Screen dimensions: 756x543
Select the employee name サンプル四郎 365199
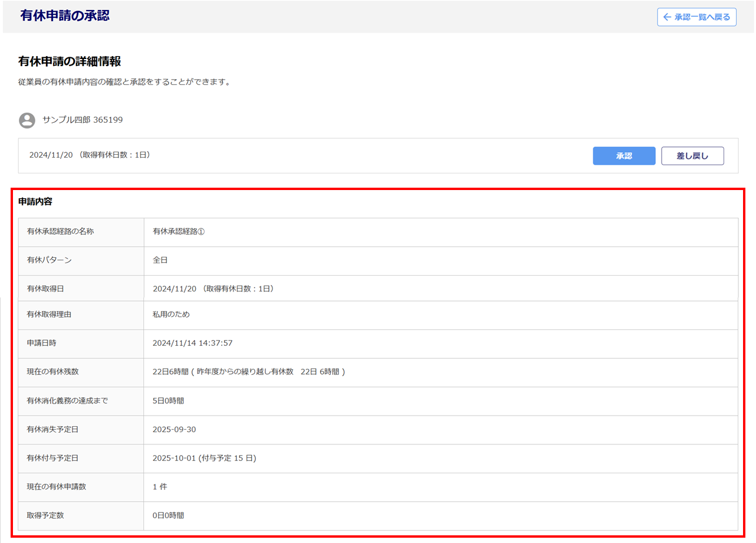[83, 120]
